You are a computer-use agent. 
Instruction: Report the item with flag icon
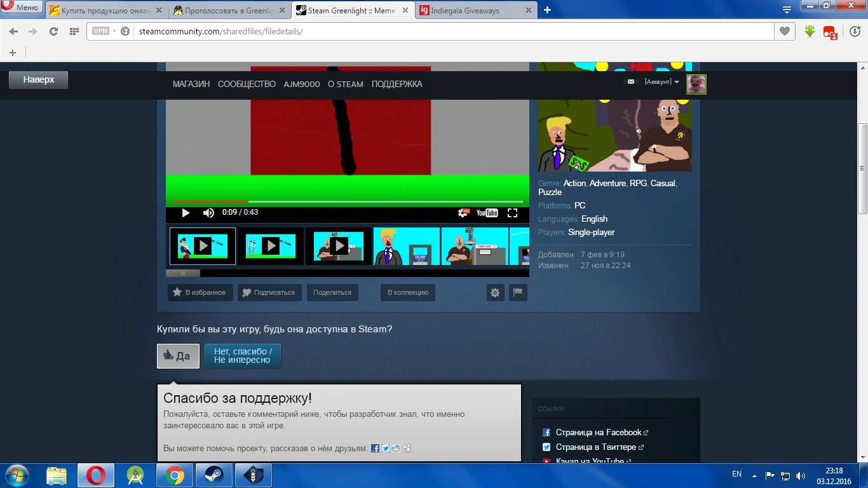pos(518,292)
